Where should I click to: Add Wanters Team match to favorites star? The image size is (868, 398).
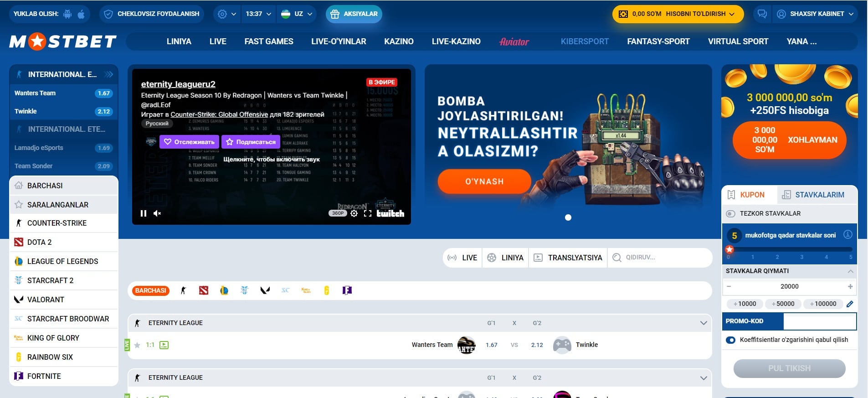(x=137, y=345)
